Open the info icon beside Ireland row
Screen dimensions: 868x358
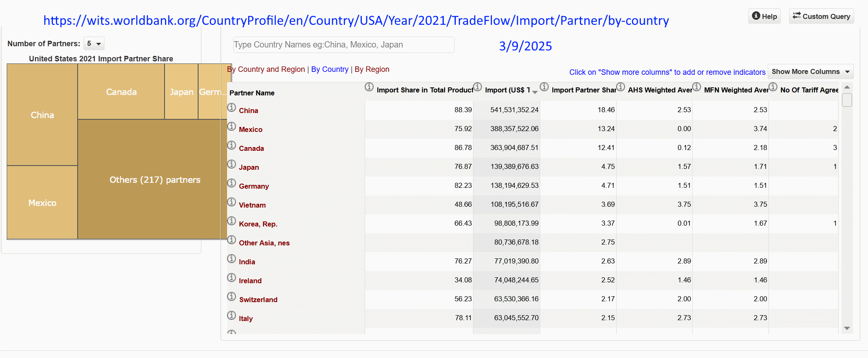[231, 278]
